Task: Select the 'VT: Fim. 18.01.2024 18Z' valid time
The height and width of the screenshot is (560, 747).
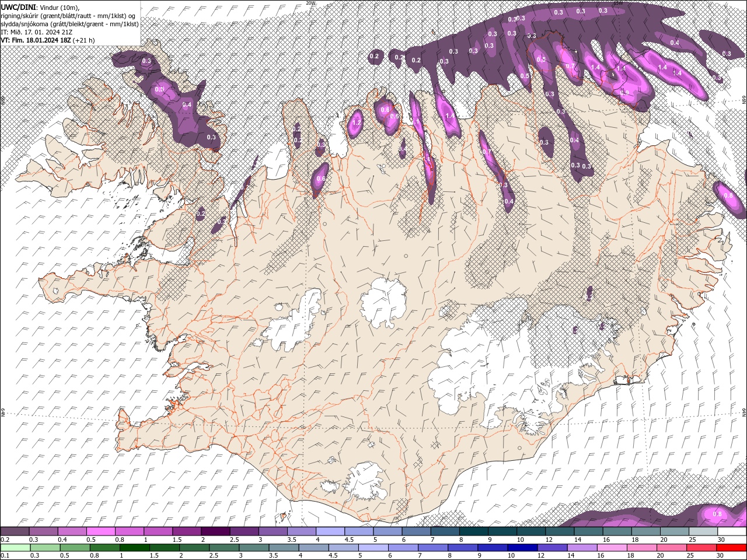Action: pos(36,40)
